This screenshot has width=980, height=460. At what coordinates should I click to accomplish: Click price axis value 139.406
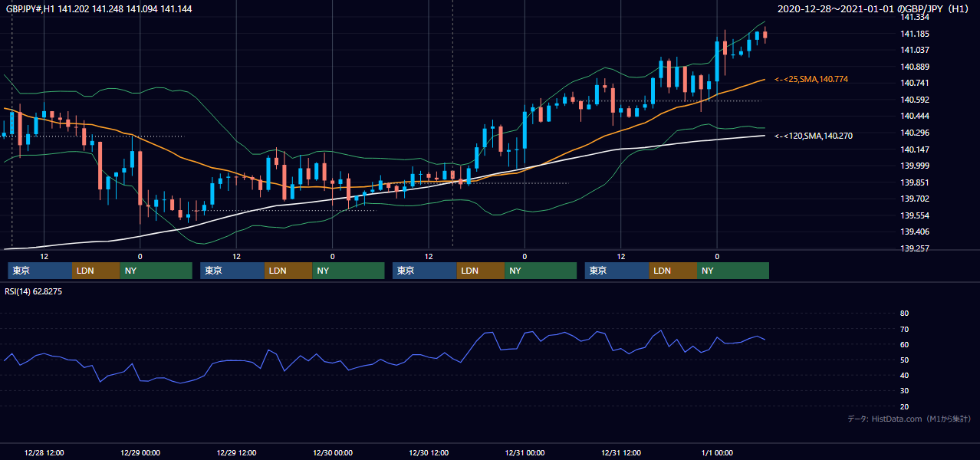[916, 232]
